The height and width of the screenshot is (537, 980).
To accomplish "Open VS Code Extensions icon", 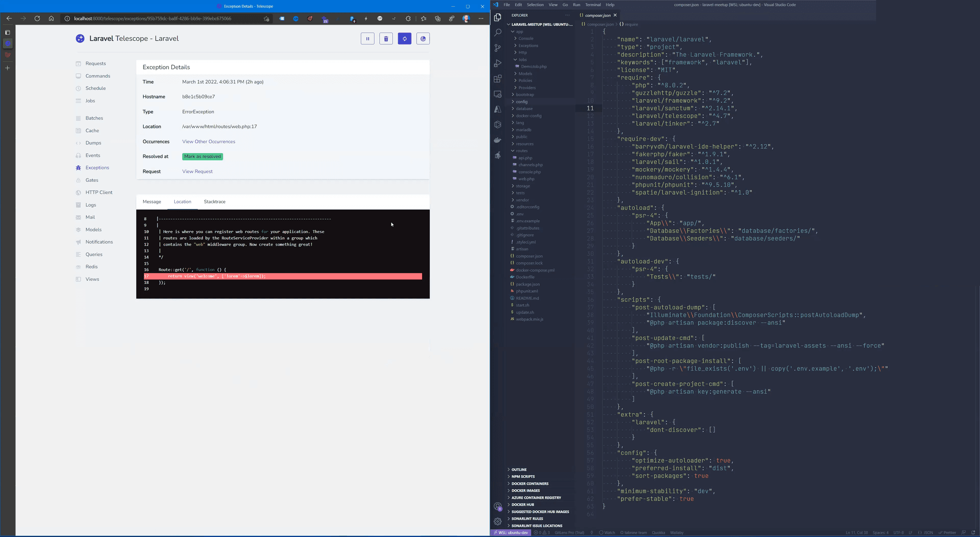I will point(498,78).
